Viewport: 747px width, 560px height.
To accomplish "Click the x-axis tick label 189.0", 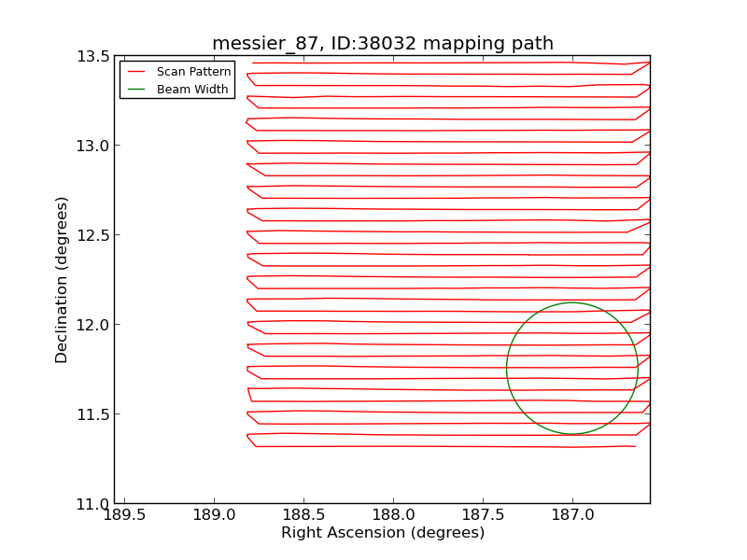I will (x=214, y=515).
